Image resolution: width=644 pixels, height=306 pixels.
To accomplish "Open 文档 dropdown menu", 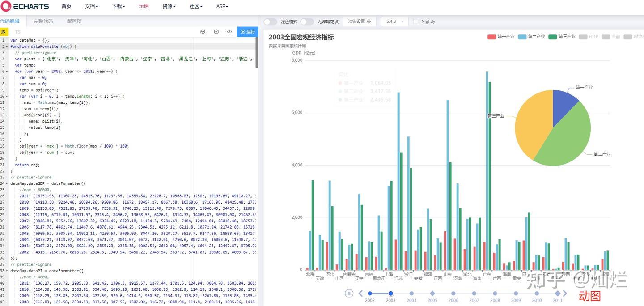I will coord(91,6).
